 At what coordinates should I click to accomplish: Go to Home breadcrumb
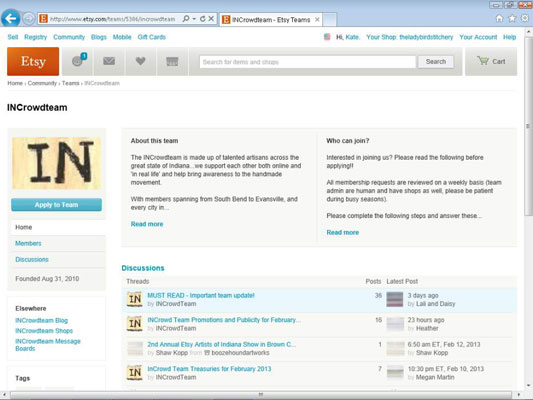point(15,83)
